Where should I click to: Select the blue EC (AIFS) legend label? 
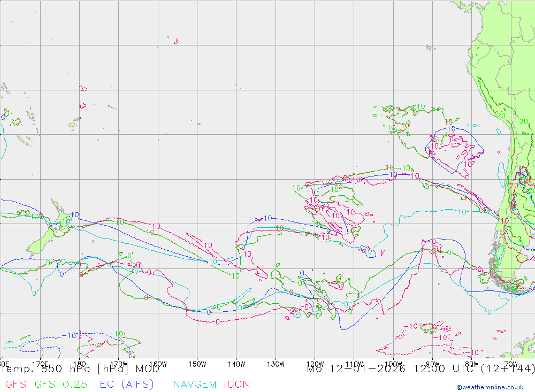(x=127, y=384)
